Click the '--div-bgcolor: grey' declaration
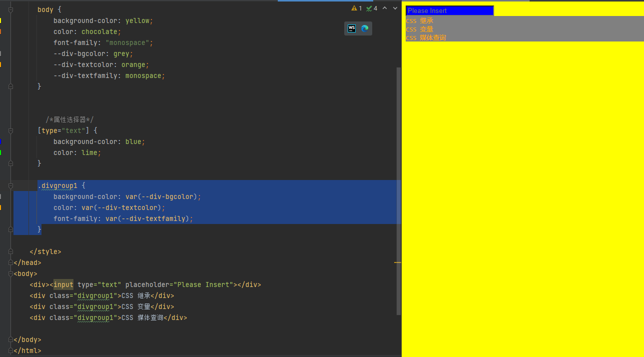The image size is (644, 357). (93, 53)
